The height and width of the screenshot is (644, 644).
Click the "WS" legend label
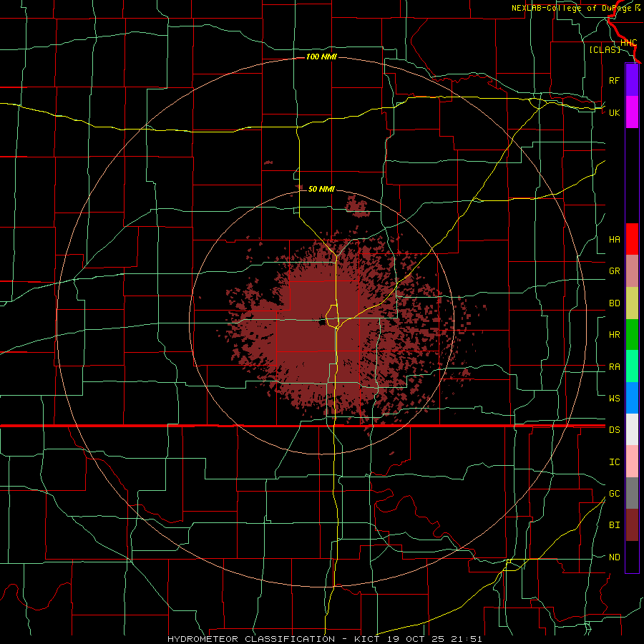[x=615, y=399]
